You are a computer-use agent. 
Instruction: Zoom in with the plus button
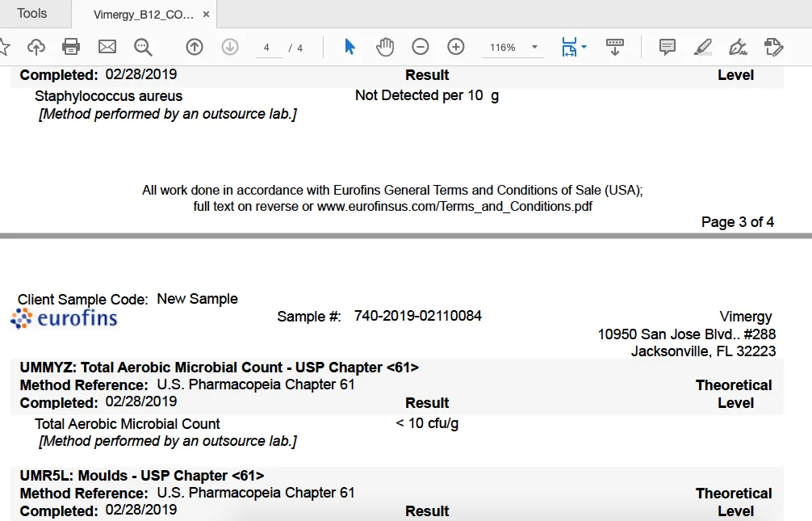(x=456, y=47)
